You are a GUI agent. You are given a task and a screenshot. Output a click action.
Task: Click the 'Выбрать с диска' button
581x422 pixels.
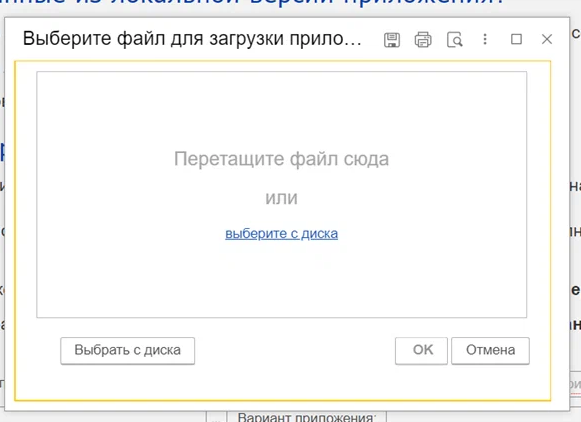pos(127,350)
